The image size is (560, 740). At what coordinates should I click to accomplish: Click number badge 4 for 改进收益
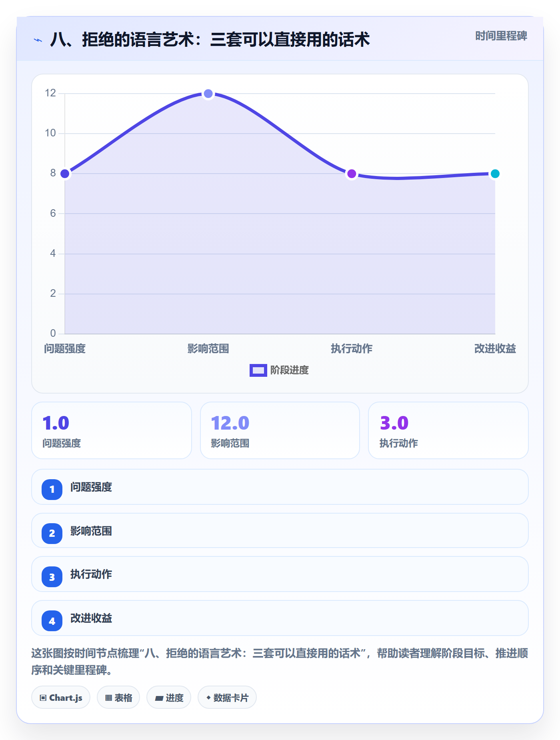[x=52, y=621]
